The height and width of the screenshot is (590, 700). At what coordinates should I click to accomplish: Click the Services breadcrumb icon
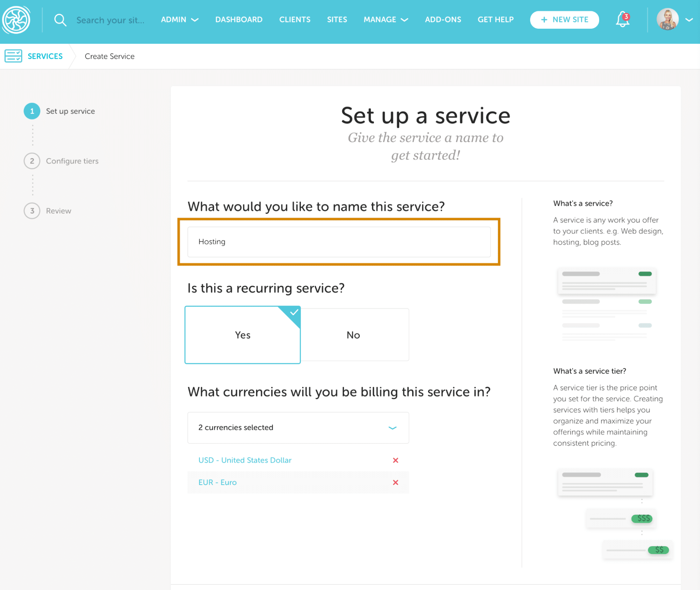(13, 56)
